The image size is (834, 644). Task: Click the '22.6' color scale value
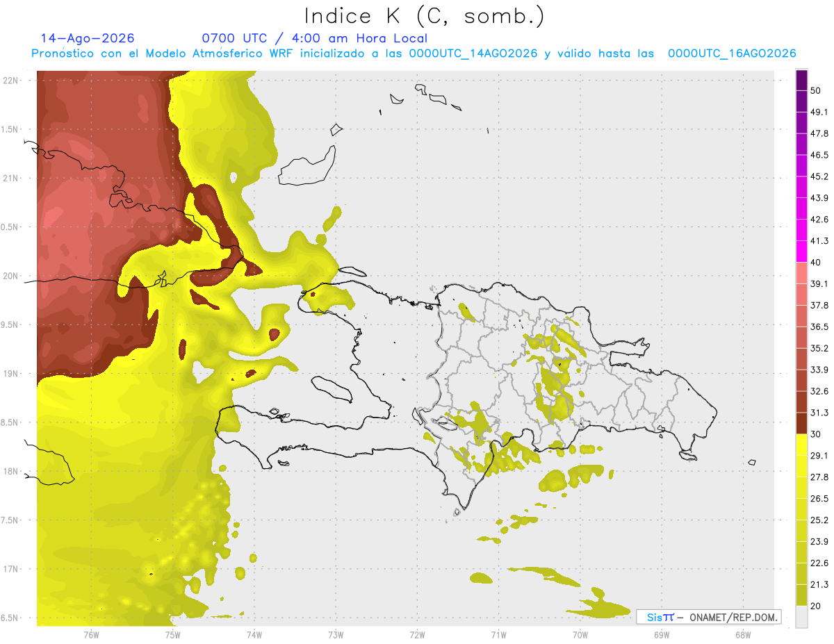(819, 563)
